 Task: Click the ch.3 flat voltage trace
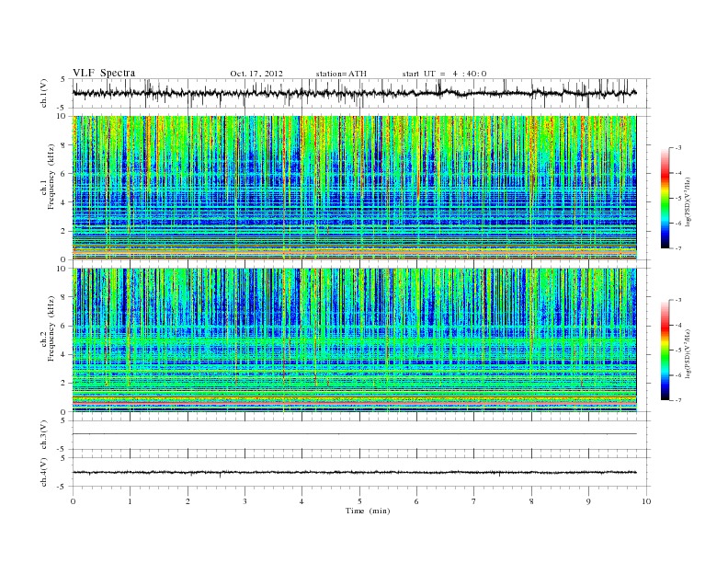pyautogui.click(x=354, y=434)
